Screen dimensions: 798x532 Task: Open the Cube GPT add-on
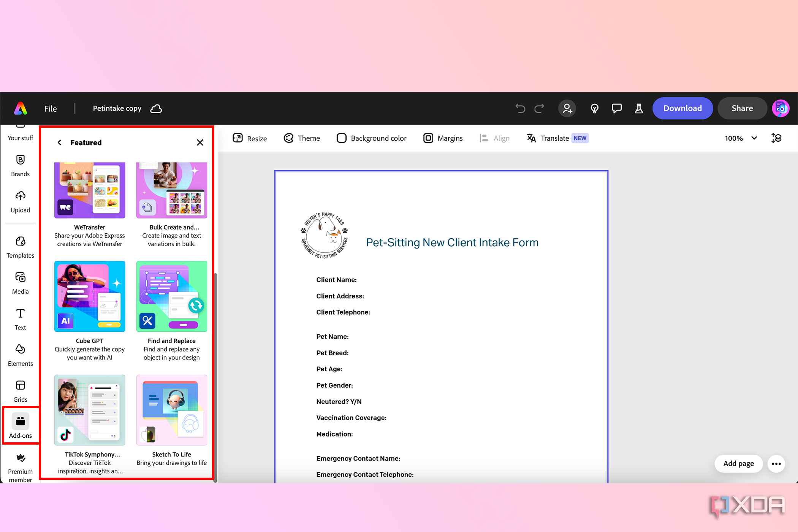click(x=90, y=311)
